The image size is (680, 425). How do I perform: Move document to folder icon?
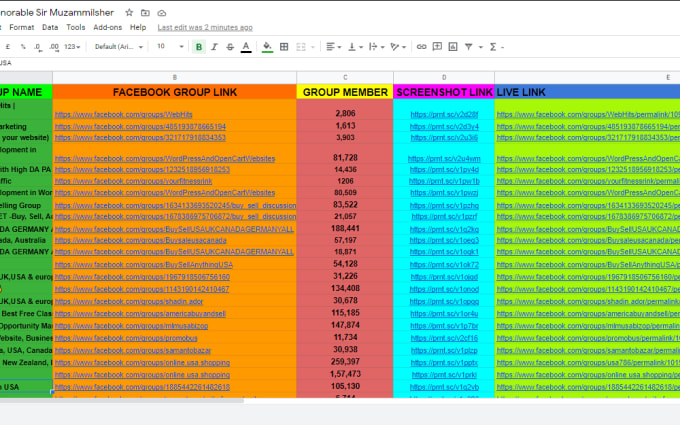145,13
